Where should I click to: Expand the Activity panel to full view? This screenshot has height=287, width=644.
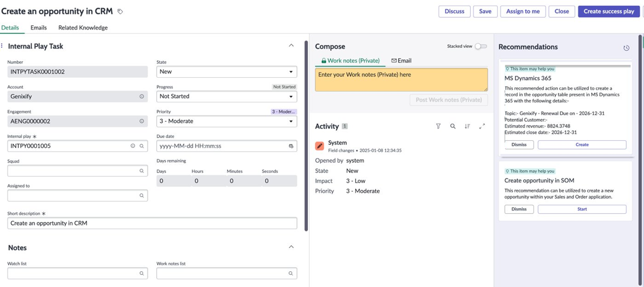pyautogui.click(x=482, y=126)
